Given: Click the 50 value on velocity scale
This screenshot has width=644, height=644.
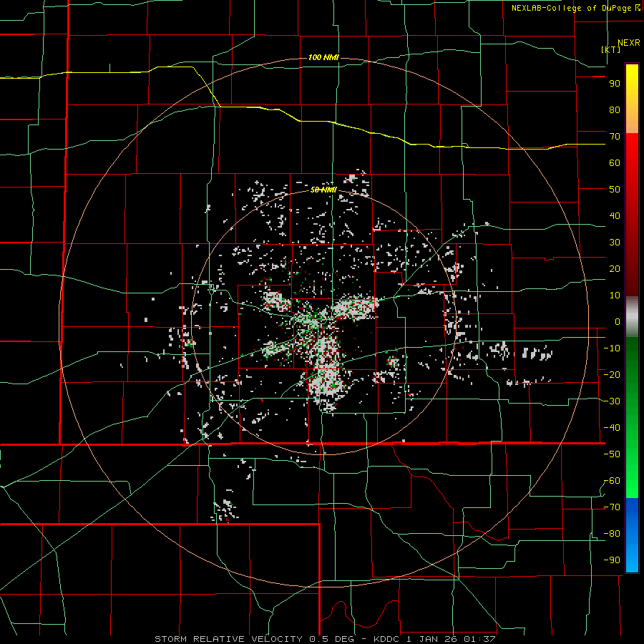Looking at the screenshot, I should click(x=615, y=190).
